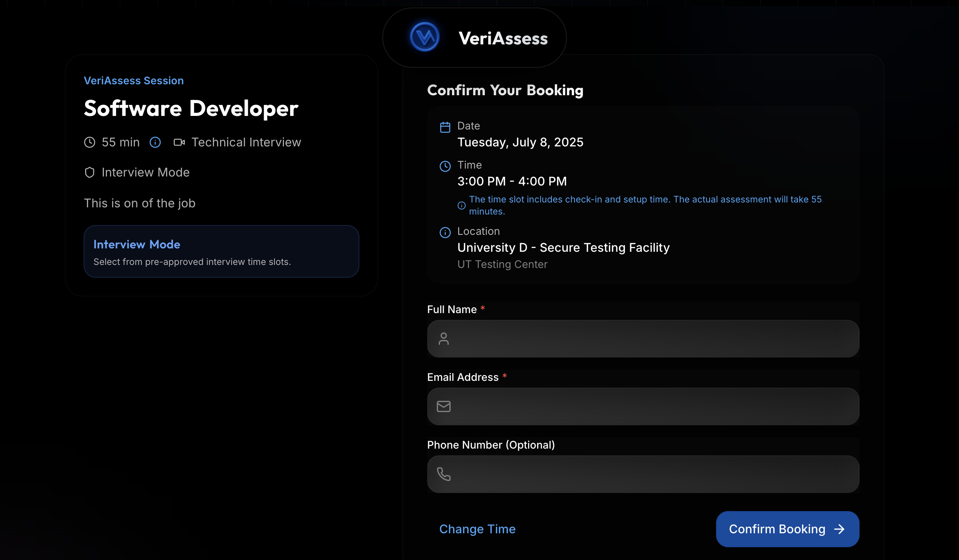Click the VeriAssess Session label
This screenshot has width=959, height=560.
(x=134, y=81)
